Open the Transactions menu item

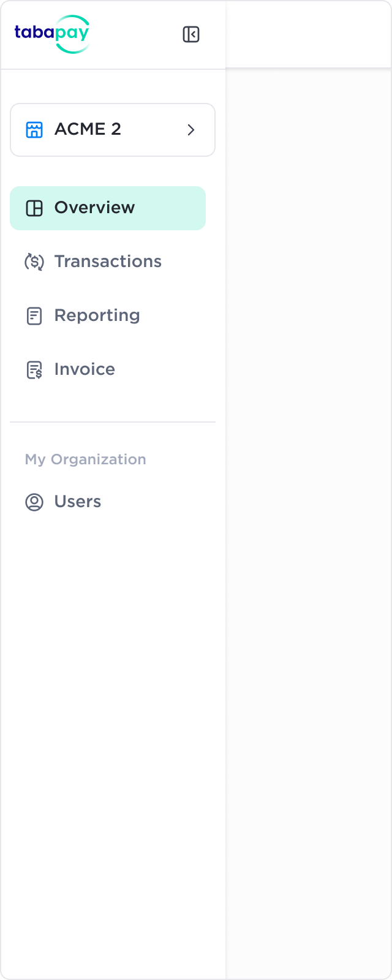click(108, 262)
